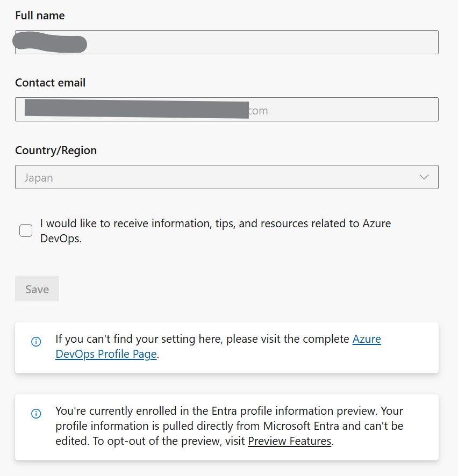The height and width of the screenshot is (476, 458).
Task: Click the 'Contact email' label
Action: (x=50, y=83)
